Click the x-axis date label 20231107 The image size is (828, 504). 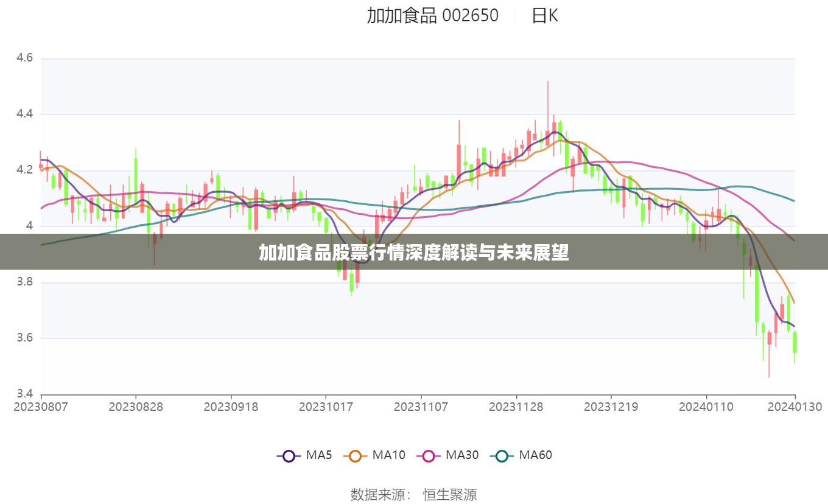click(x=421, y=407)
